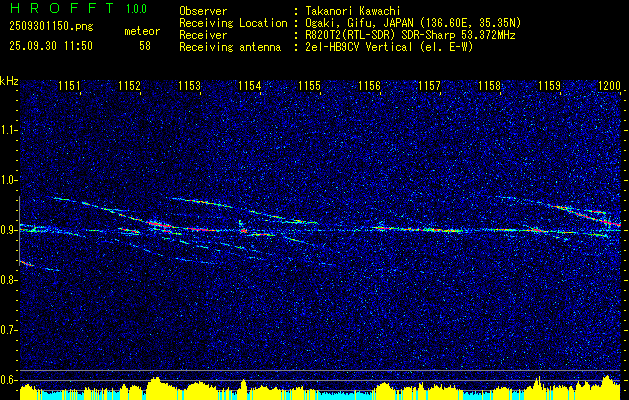
Task: Click the meteor count value 58
Action: click(145, 46)
